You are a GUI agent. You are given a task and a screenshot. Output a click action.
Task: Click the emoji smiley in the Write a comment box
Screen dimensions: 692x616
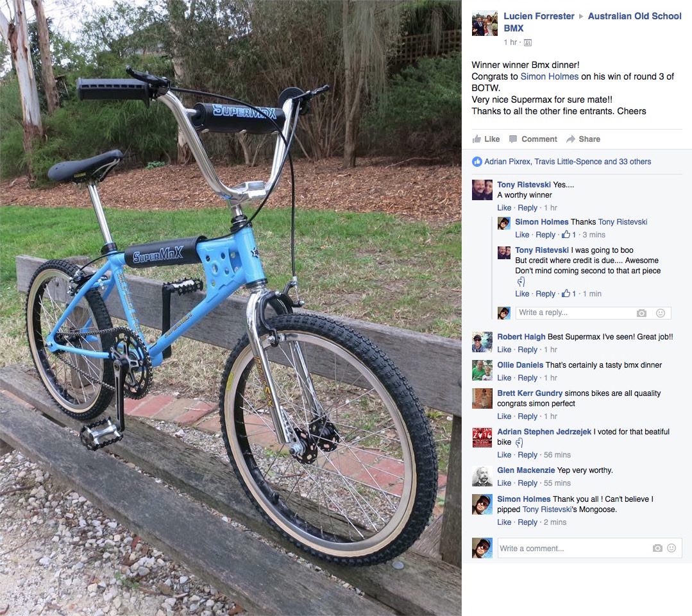671,548
